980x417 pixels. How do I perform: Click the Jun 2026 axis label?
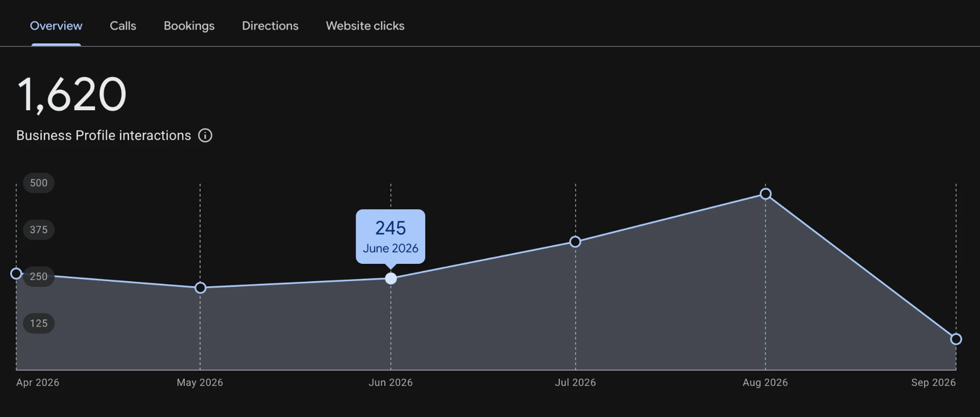tap(391, 382)
